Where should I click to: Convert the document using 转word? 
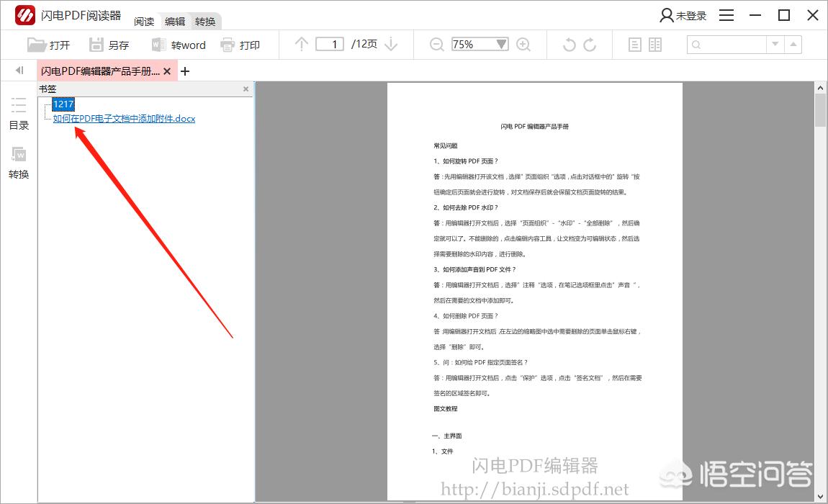pyautogui.click(x=179, y=45)
